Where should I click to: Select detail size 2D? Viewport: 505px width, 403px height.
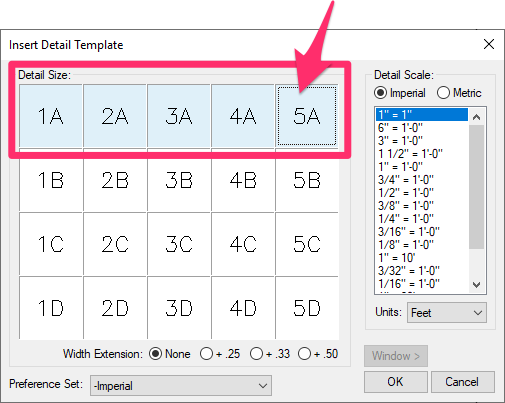tap(115, 308)
